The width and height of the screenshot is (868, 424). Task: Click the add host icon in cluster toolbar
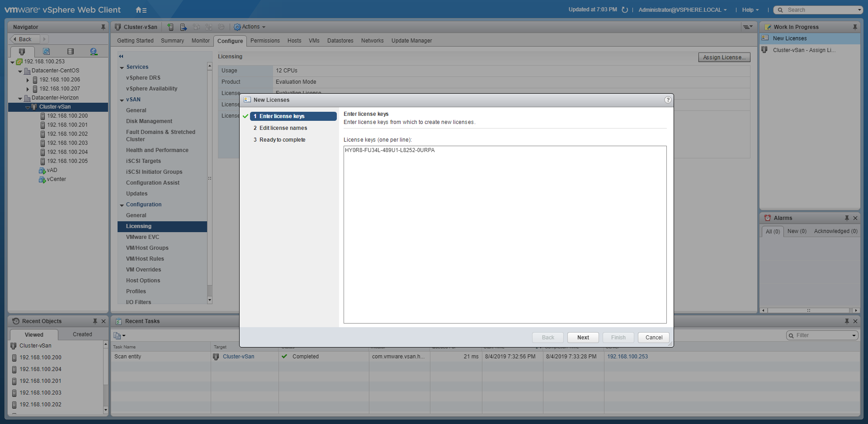click(x=170, y=27)
